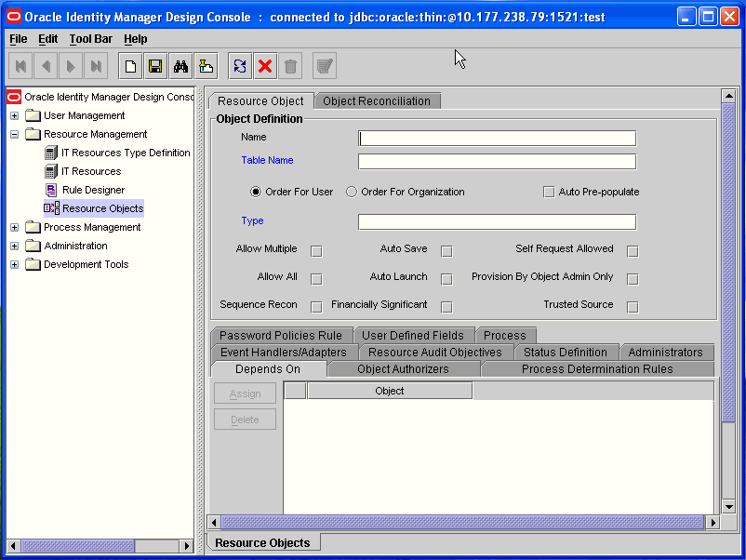Viewport: 746px width, 560px height.
Task: Open the Administrators tab
Action: (x=666, y=352)
